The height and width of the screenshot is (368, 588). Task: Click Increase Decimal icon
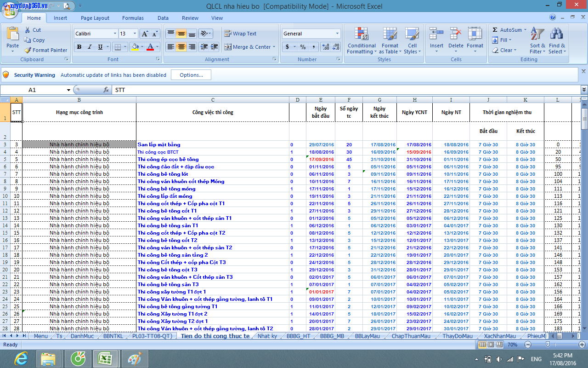click(x=326, y=47)
